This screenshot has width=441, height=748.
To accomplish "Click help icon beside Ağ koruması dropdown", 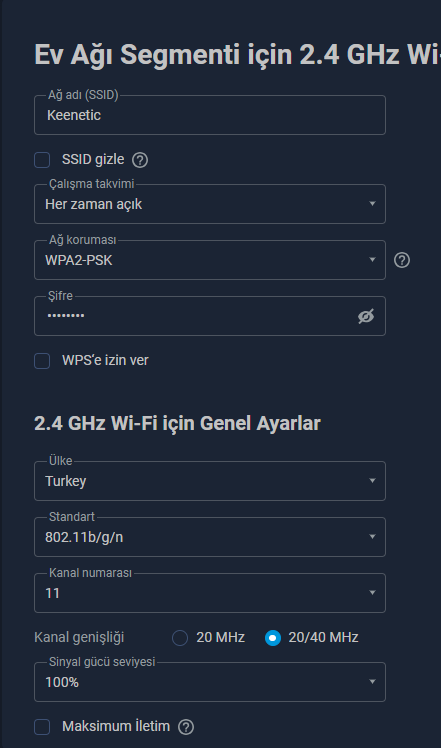I will point(402,260).
